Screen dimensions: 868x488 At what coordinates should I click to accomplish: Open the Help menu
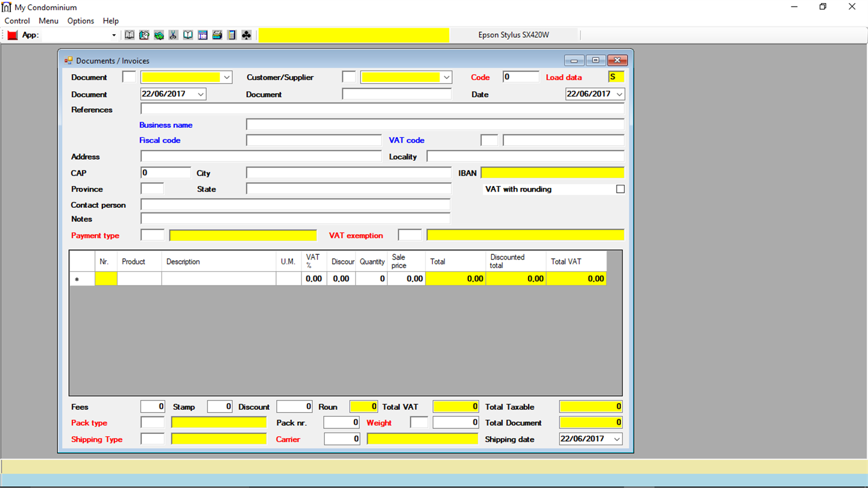(x=111, y=20)
